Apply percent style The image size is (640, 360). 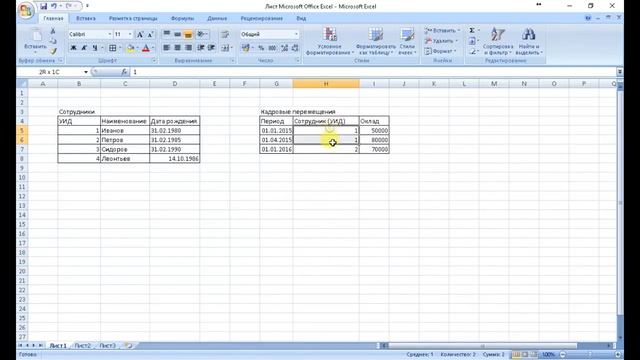[261, 48]
